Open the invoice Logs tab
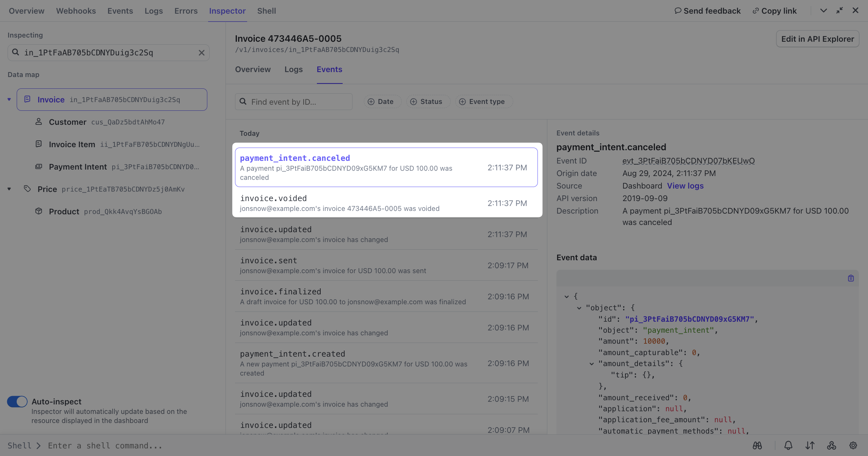The height and width of the screenshot is (456, 868). [293, 69]
